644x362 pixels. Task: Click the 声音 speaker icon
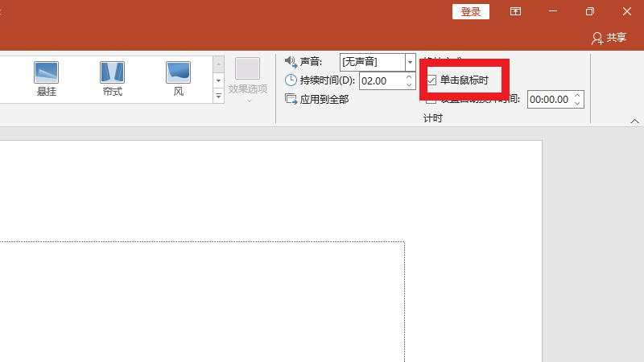tap(291, 62)
